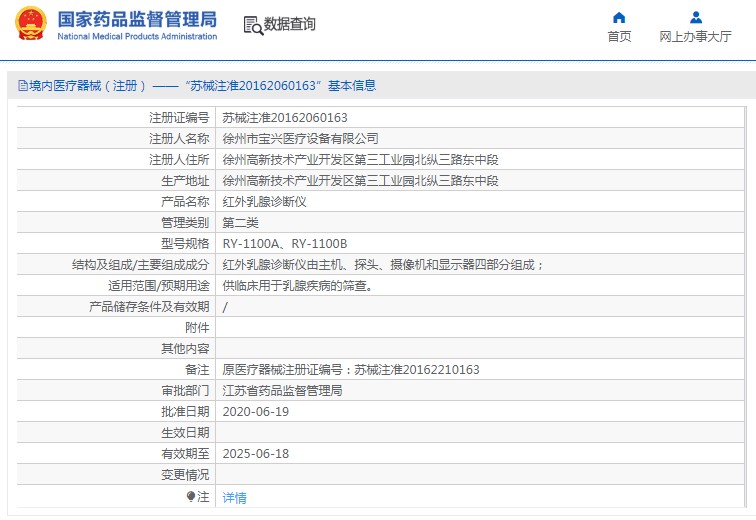756x520 pixels.
Task: Select approval date 2020-06-19
Action: tap(256, 412)
